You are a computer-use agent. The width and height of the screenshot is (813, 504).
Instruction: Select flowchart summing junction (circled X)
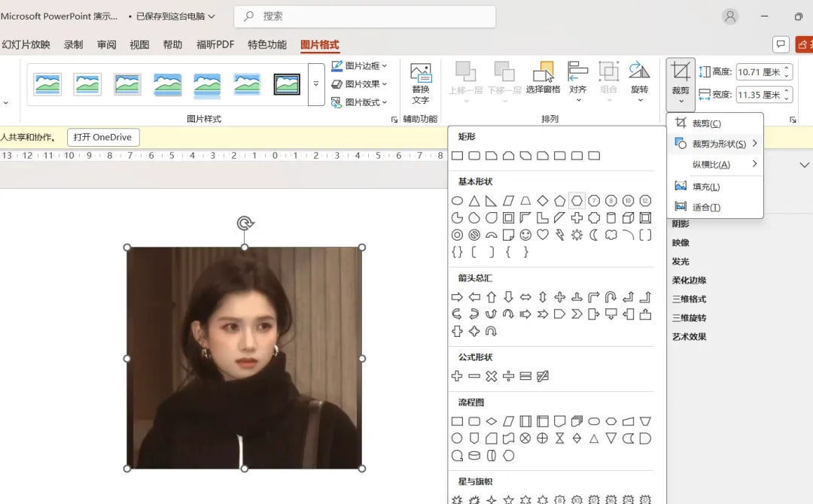click(x=525, y=439)
